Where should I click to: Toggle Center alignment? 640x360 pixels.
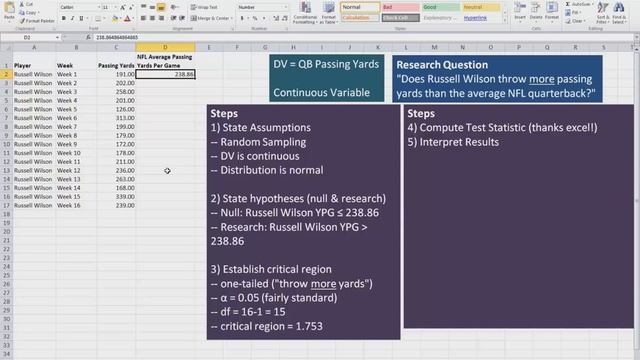(x=152, y=18)
